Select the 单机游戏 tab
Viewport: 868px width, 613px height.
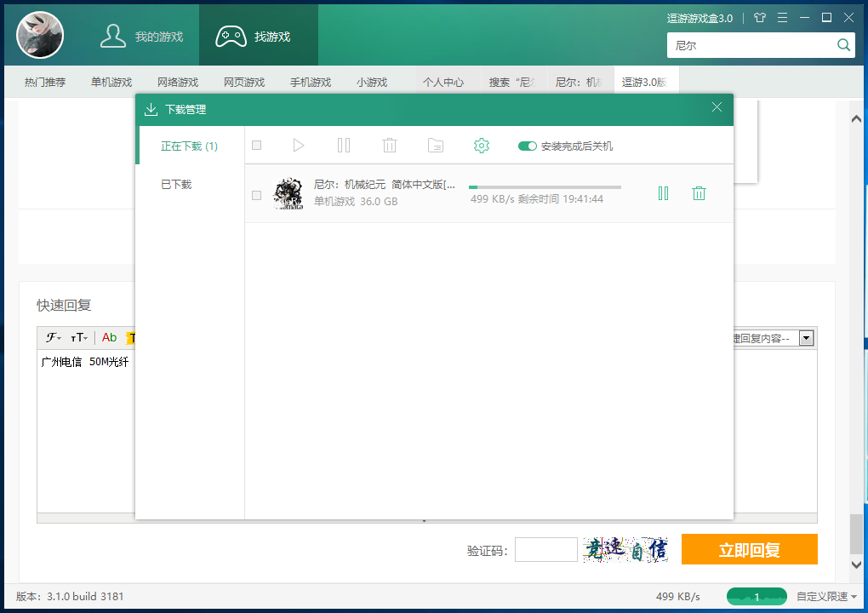[x=111, y=82]
